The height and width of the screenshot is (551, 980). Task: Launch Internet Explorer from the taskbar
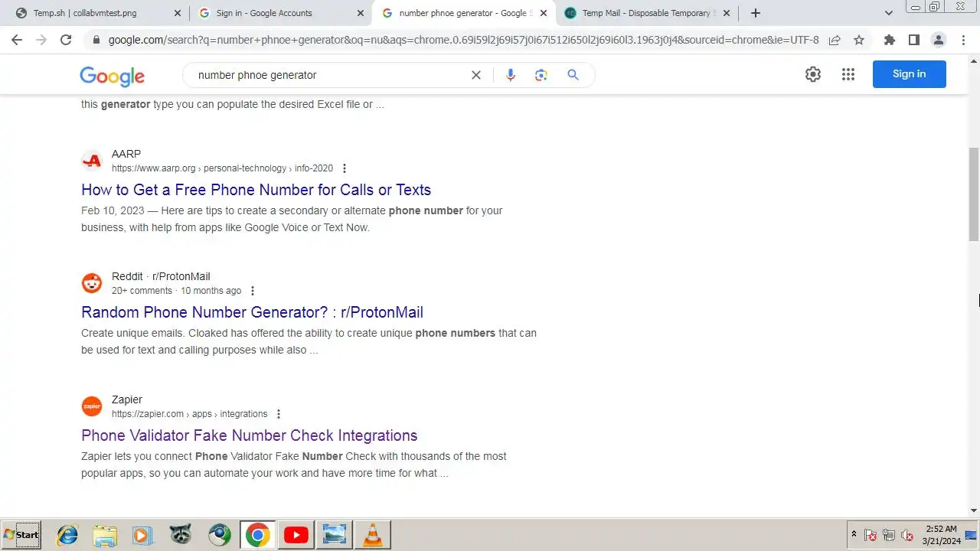coord(67,535)
